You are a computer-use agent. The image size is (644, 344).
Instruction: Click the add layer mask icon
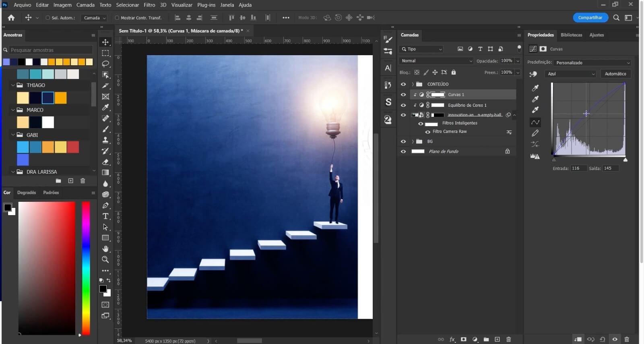pyautogui.click(x=463, y=339)
